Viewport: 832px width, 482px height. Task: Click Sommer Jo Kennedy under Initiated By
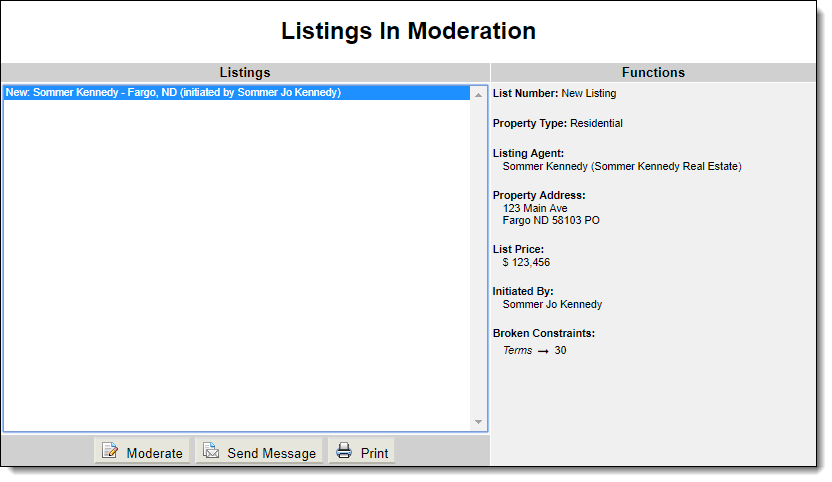pyautogui.click(x=552, y=304)
